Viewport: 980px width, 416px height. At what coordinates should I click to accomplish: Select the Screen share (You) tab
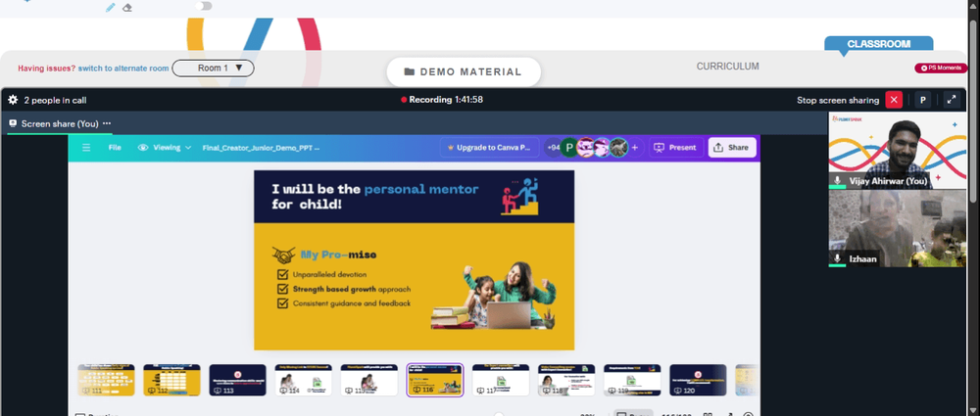tap(60, 123)
